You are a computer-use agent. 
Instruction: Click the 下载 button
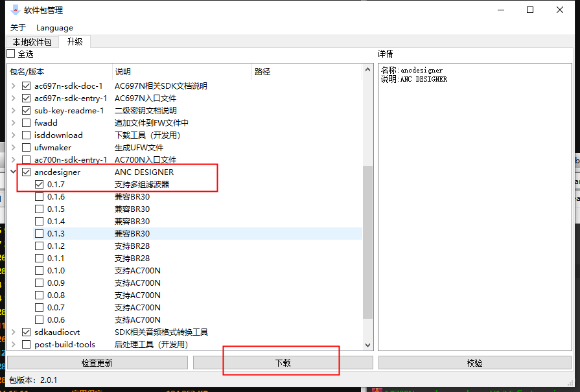(x=283, y=363)
